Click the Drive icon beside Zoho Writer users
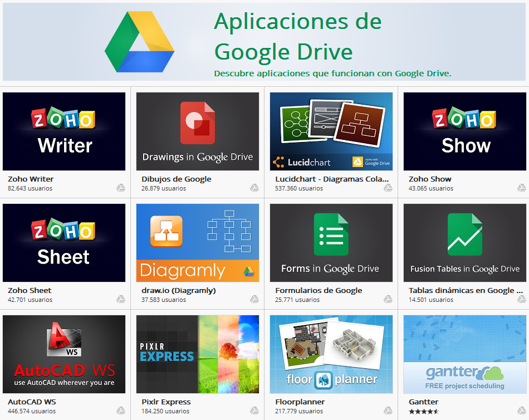The width and height of the screenshot is (529, 420). 121,188
